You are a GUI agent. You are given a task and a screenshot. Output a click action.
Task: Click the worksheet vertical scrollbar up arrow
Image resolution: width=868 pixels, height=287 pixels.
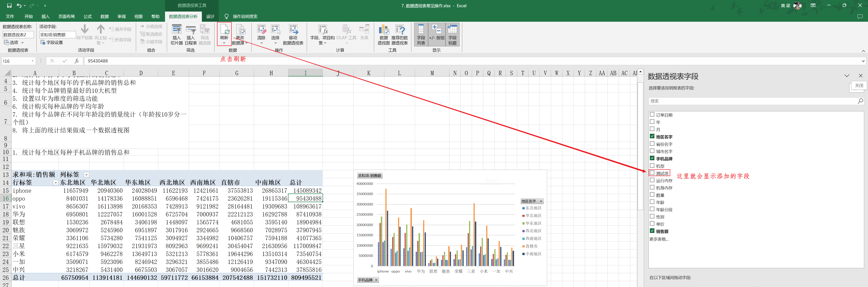click(x=640, y=72)
